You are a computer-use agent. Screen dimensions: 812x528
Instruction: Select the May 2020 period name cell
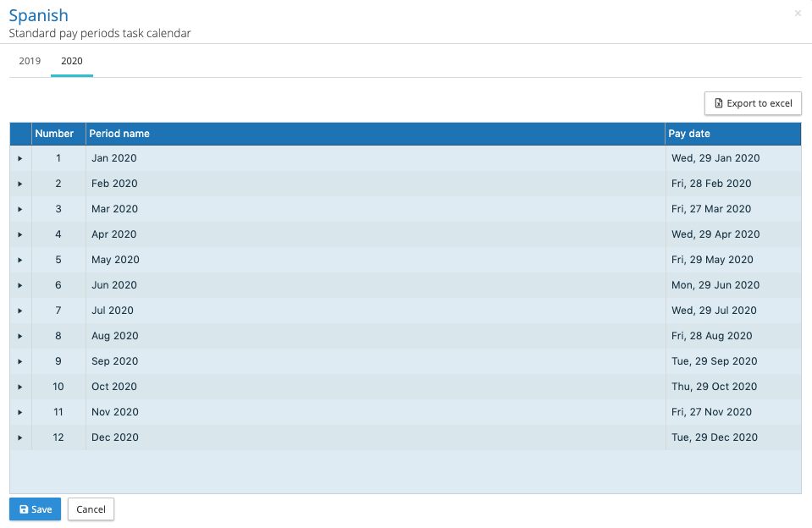point(115,260)
